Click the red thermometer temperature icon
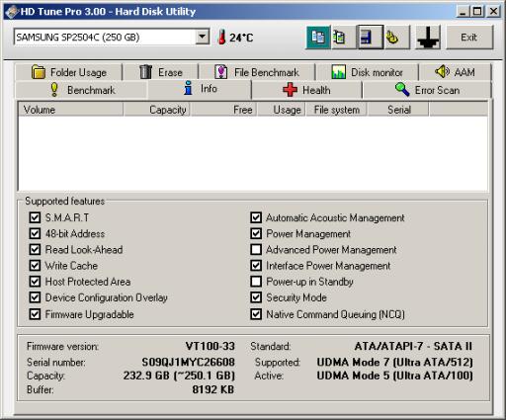The width and height of the screenshot is (506, 420). click(x=222, y=37)
